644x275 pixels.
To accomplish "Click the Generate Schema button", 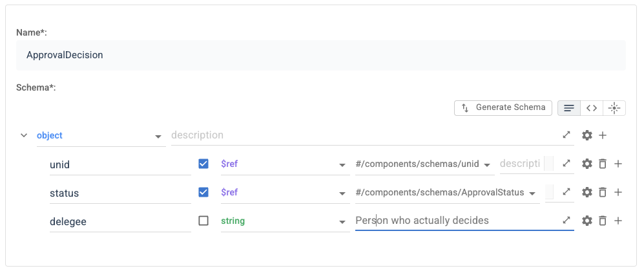I will [x=503, y=108].
